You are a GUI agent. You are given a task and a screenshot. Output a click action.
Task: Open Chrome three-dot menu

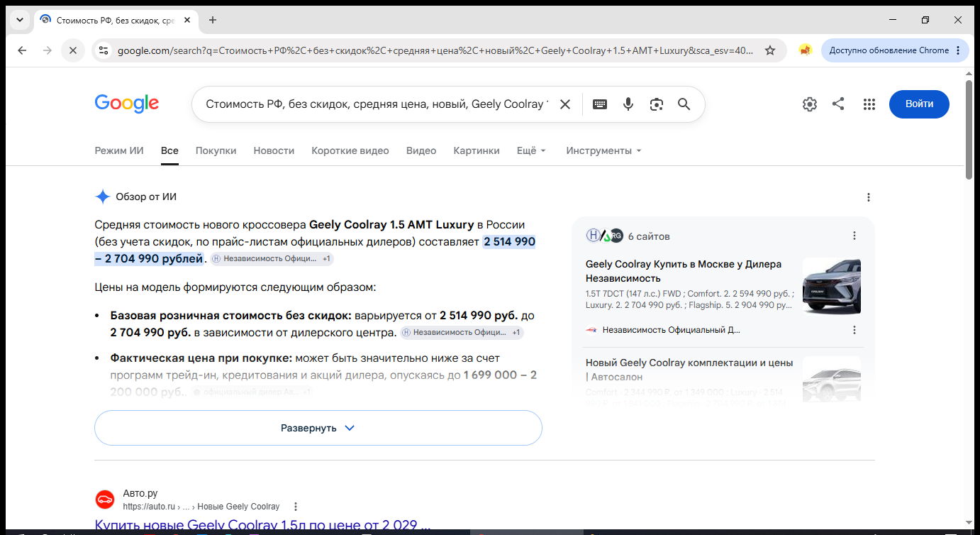pyautogui.click(x=958, y=50)
